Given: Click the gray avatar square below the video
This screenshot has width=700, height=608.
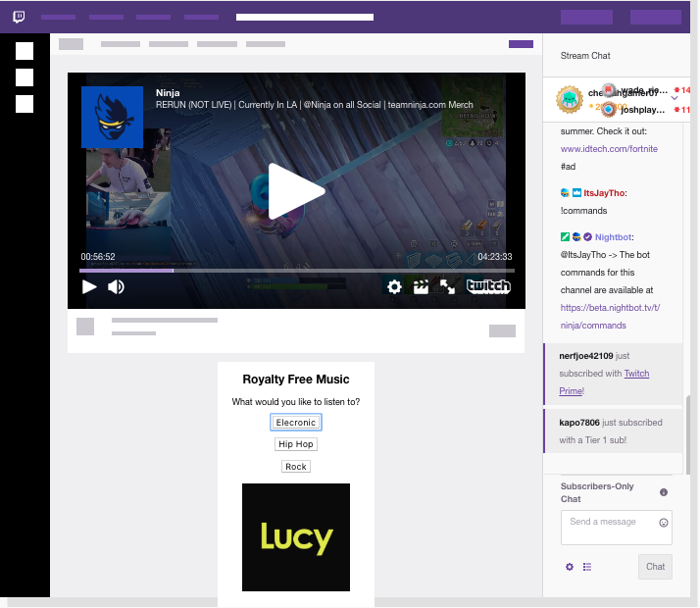Looking at the screenshot, I should point(85,327).
